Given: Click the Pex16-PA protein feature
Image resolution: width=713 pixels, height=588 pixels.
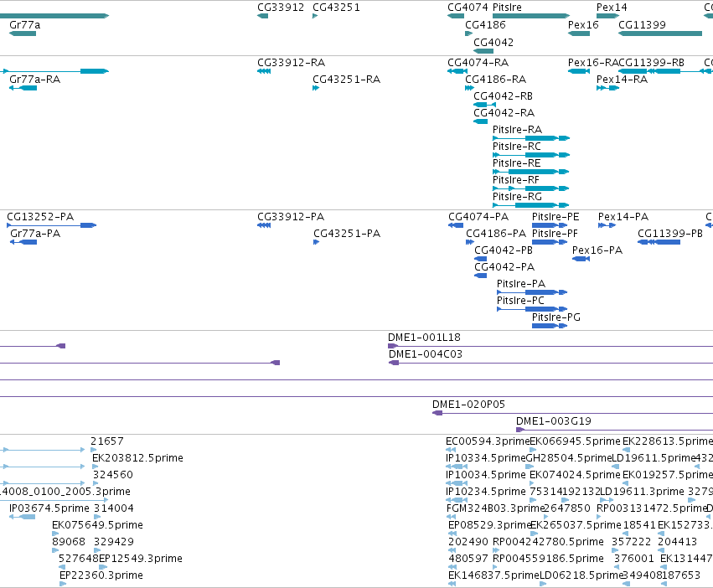Looking at the screenshot, I should pos(581,259).
